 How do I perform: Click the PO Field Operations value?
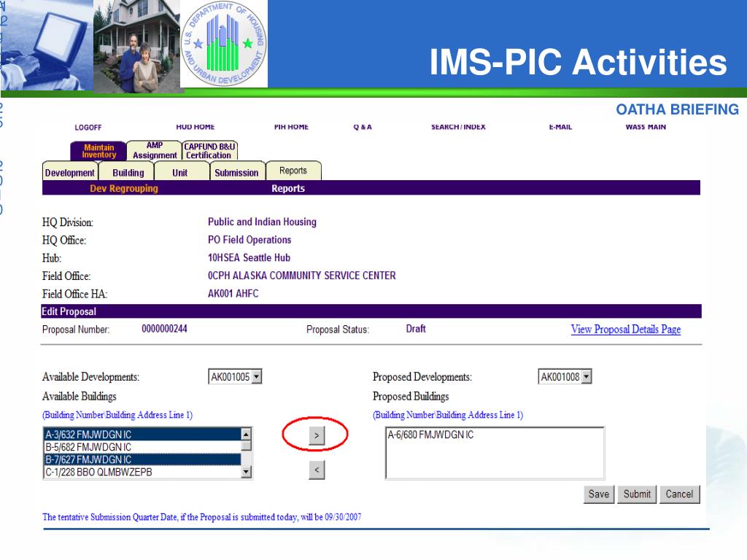249,239
